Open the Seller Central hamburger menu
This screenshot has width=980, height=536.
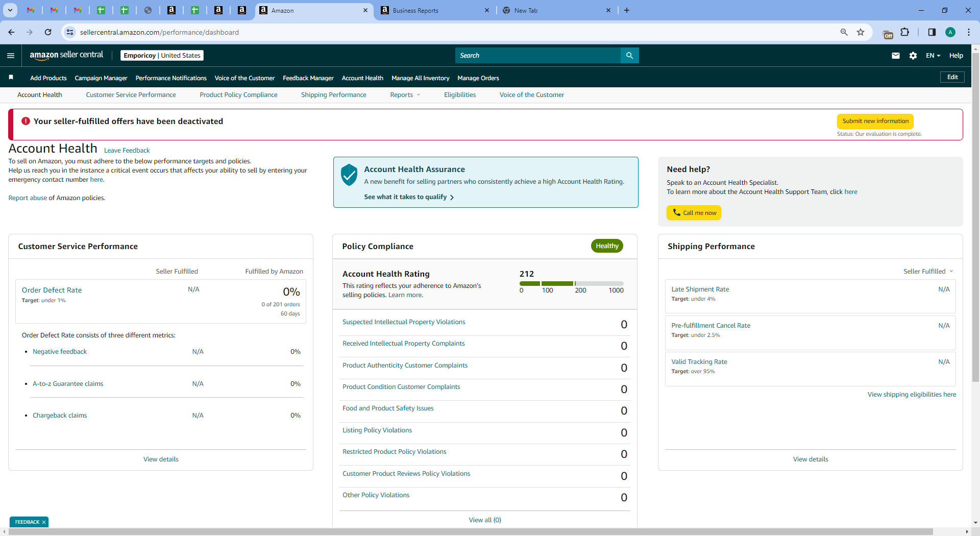pos(11,56)
